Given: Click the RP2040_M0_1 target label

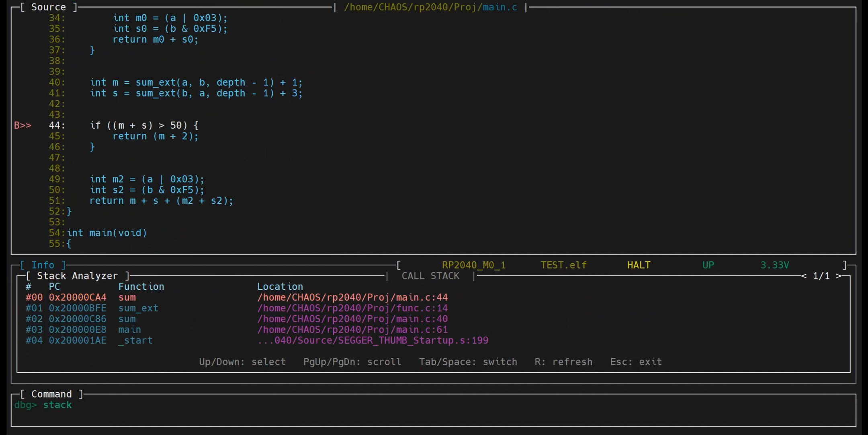Looking at the screenshot, I should coord(474,265).
